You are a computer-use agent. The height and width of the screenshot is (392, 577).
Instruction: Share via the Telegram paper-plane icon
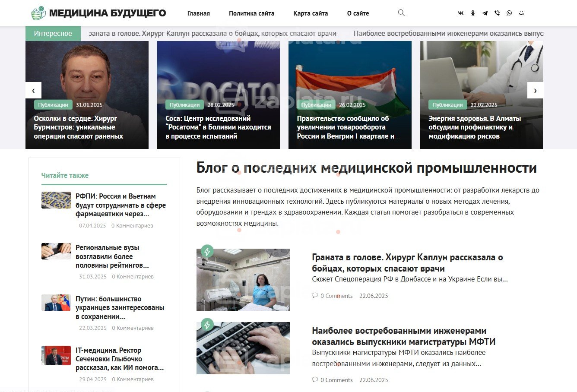coord(485,13)
